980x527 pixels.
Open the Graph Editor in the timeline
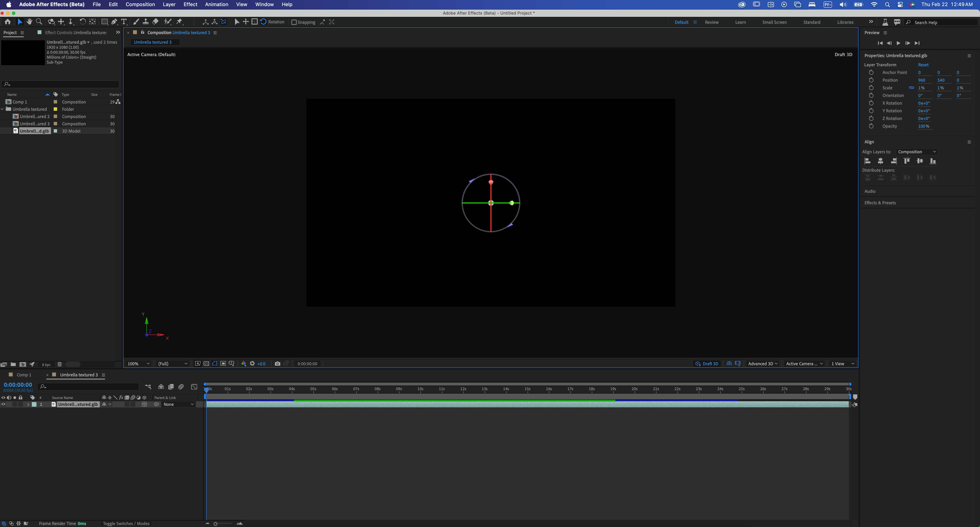[x=194, y=387]
